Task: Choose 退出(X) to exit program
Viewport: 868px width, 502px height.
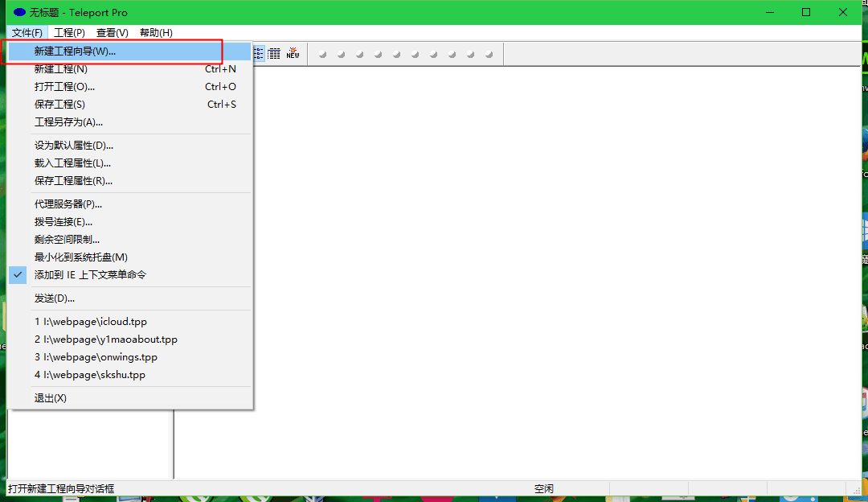Action: [x=131, y=398]
